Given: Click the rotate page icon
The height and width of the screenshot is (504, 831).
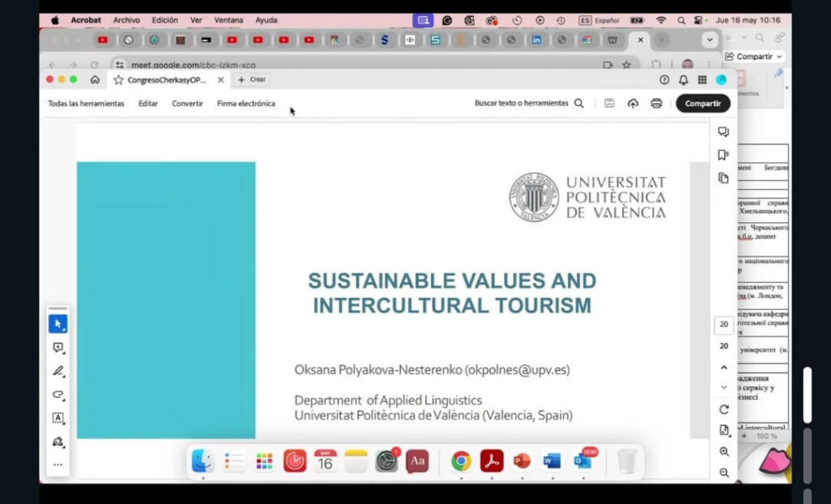Looking at the screenshot, I should [724, 410].
